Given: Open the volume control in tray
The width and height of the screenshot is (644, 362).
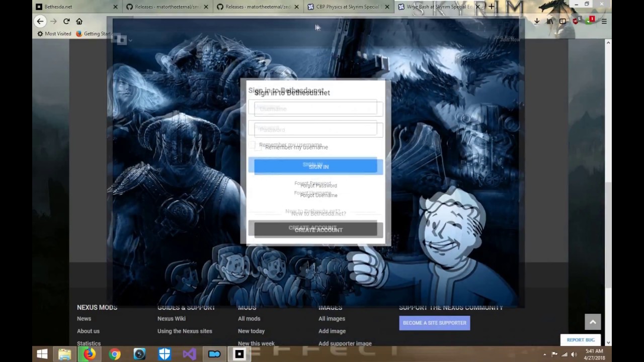Looking at the screenshot, I should (574, 354).
